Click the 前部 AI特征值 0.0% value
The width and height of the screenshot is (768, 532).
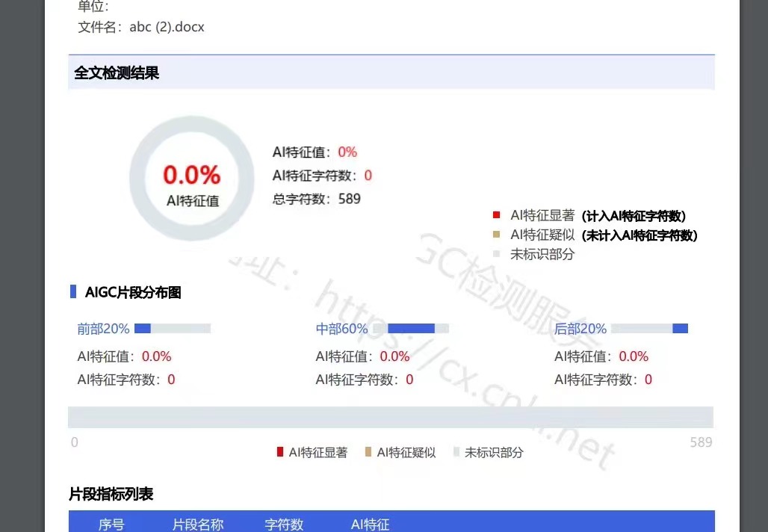tap(156, 356)
